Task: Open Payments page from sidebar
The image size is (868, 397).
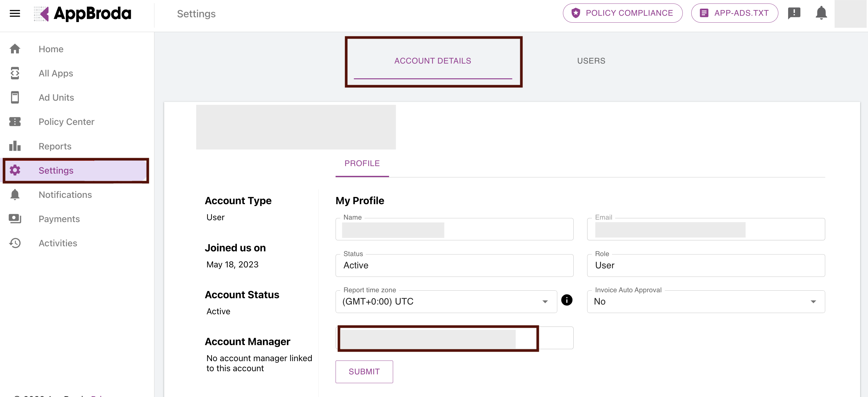Action: click(x=59, y=219)
